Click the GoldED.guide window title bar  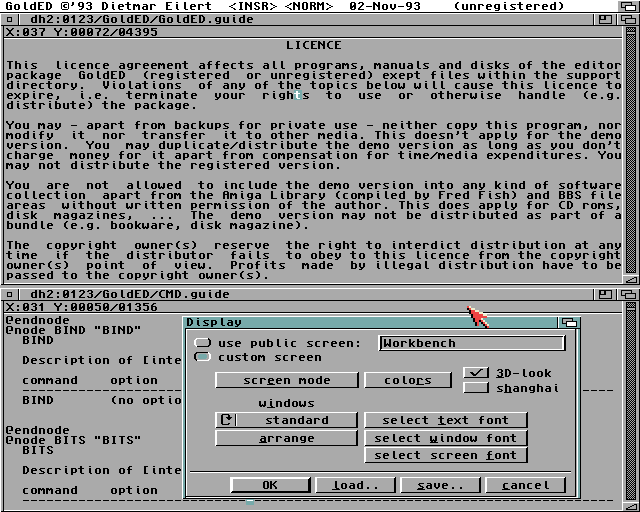[x=305, y=20]
